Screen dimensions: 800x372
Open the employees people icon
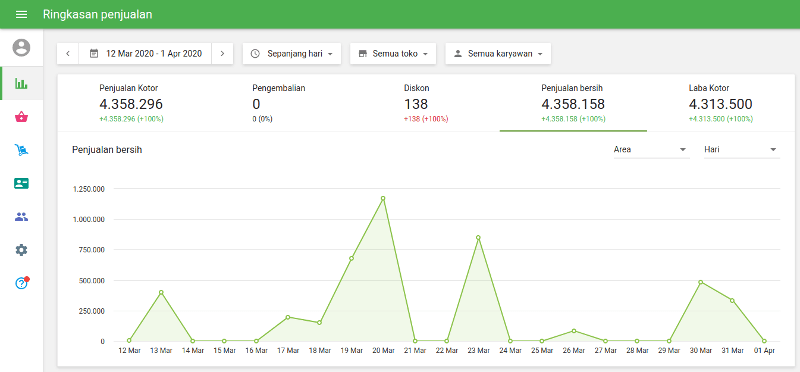coord(21,217)
